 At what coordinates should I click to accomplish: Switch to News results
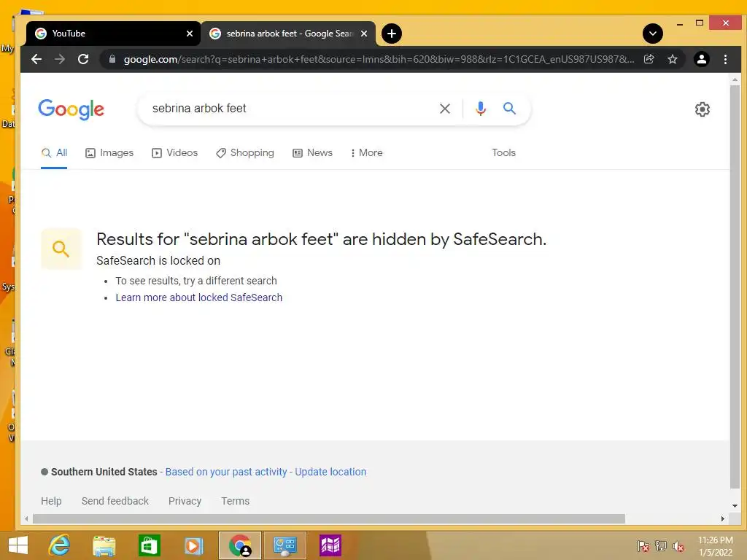click(312, 153)
